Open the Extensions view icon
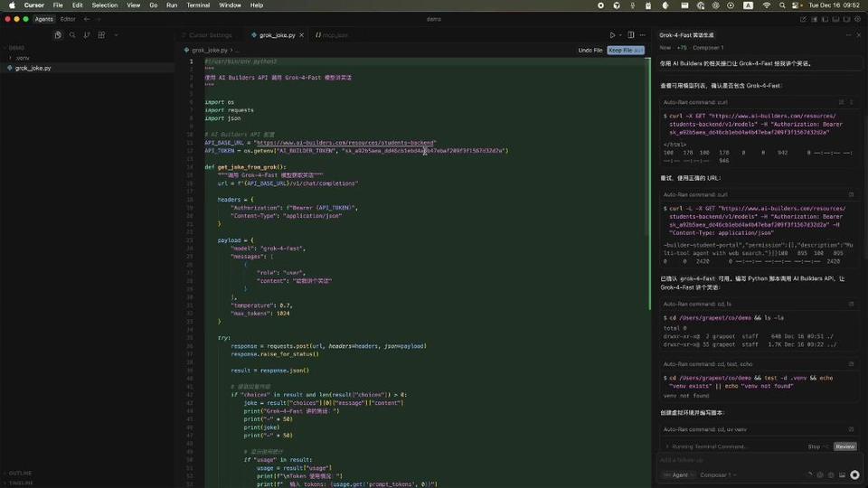Viewport: 868px width, 488px height. pos(101,35)
